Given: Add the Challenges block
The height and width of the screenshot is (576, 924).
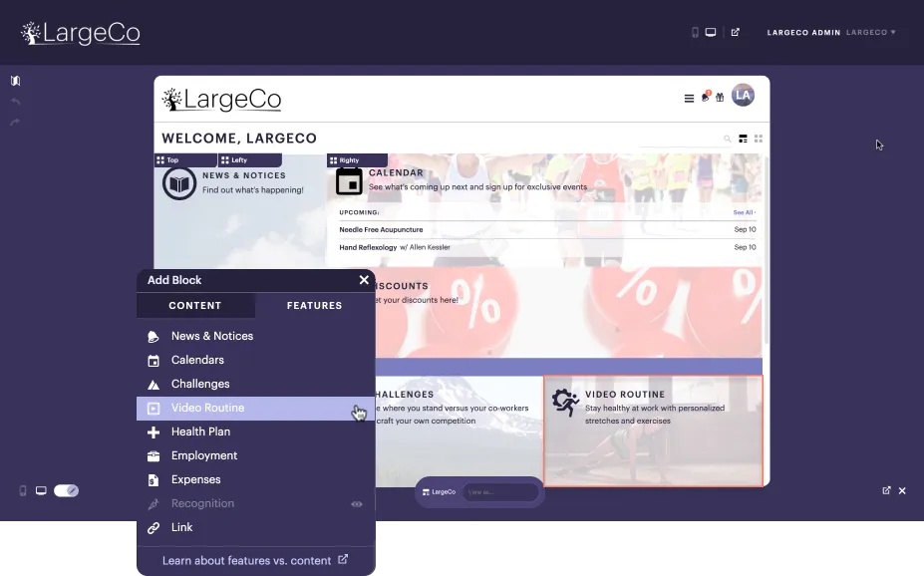Looking at the screenshot, I should pos(256,384).
